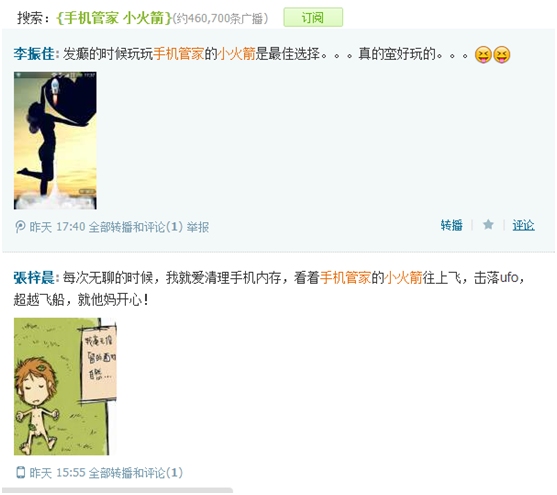This screenshot has width=557, height=495.
Task: Open 全部转播和评论(1) under first post
Action: tap(135, 227)
